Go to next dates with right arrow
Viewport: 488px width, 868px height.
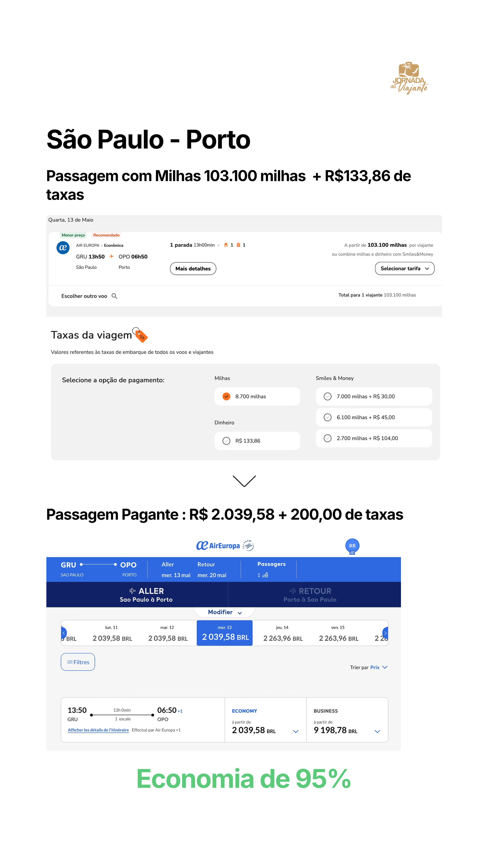click(385, 633)
